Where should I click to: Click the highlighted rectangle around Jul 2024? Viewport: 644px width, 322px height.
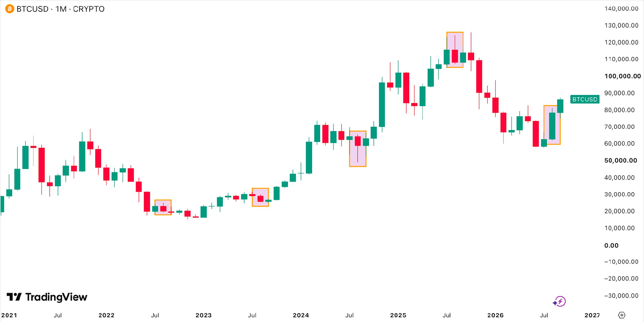(x=358, y=149)
